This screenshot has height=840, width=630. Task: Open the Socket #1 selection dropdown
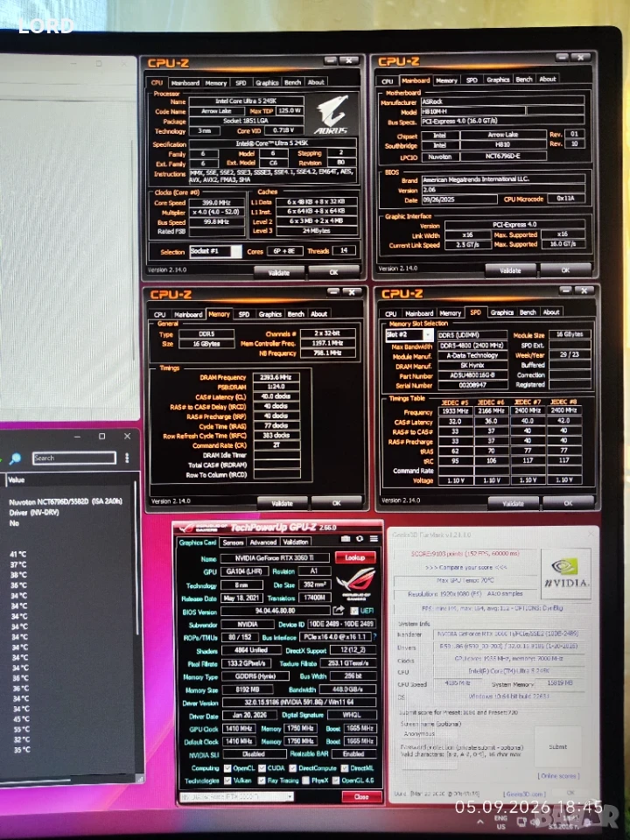coord(216,251)
